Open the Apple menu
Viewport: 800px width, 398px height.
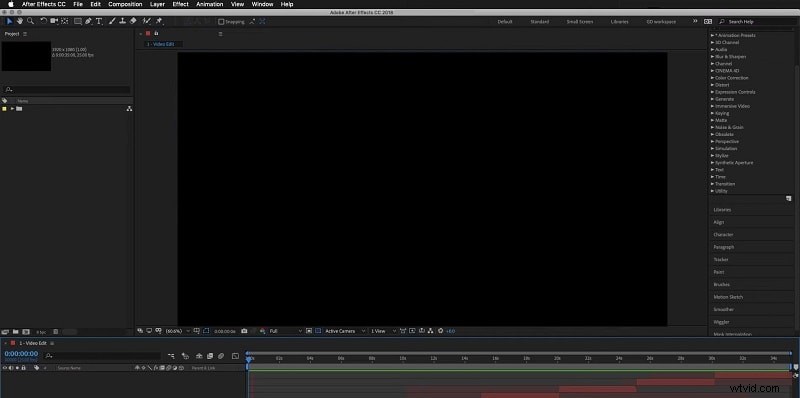(10, 4)
